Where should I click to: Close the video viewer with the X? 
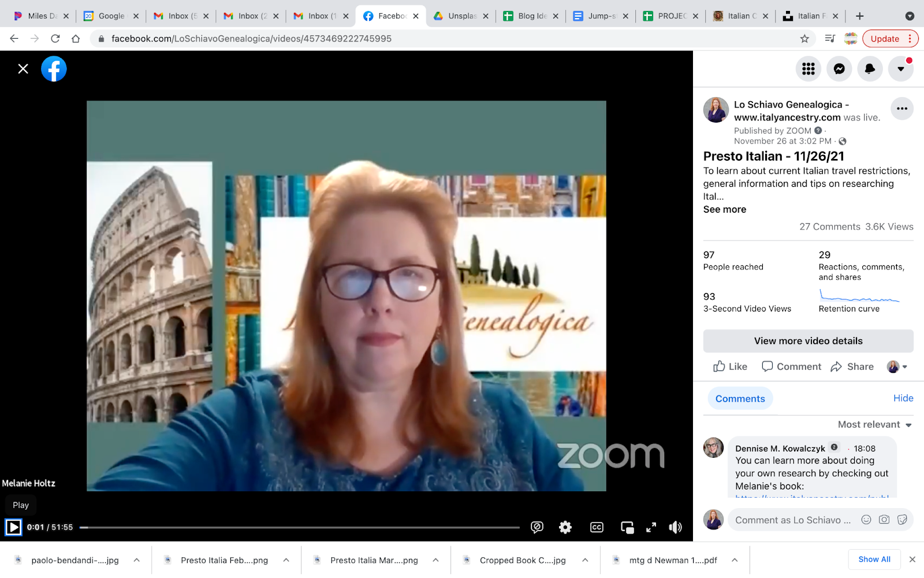tap(23, 69)
